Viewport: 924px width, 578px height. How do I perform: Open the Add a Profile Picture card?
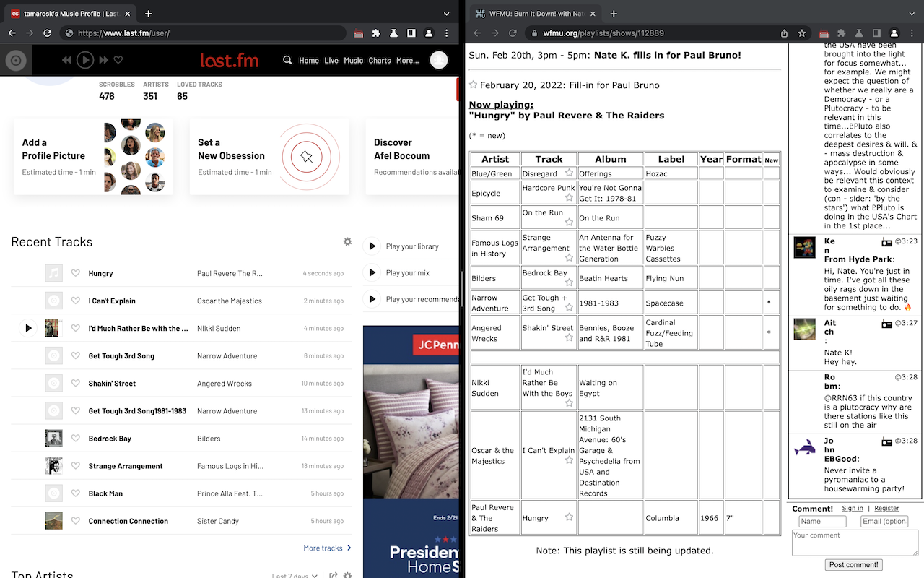(93, 157)
